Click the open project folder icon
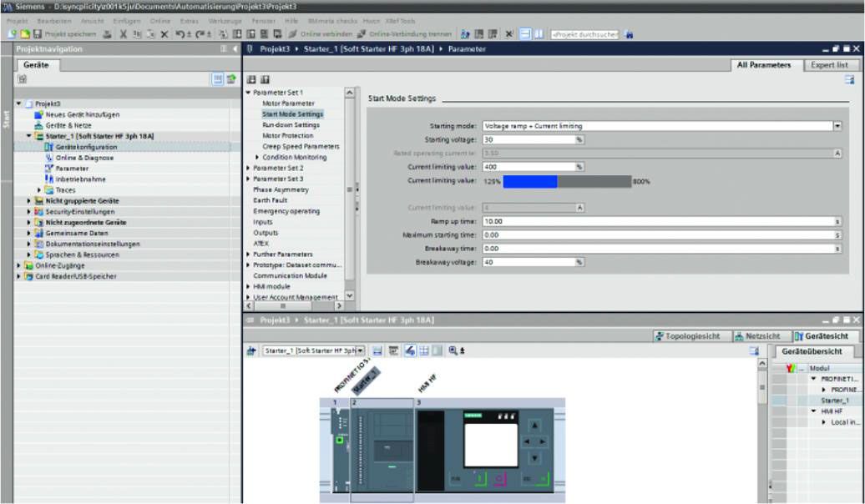865x504 pixels. click(25, 34)
